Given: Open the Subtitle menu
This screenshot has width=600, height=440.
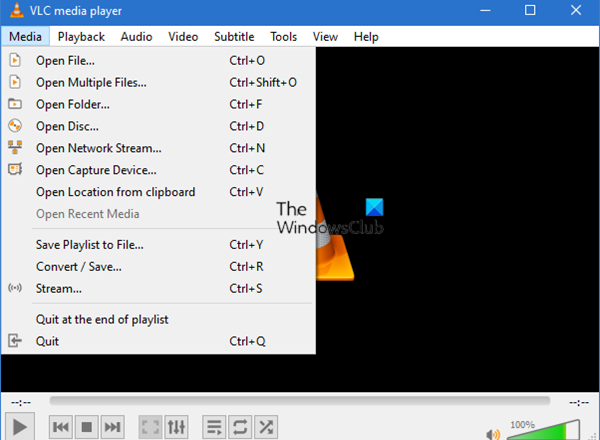Looking at the screenshot, I should [234, 36].
